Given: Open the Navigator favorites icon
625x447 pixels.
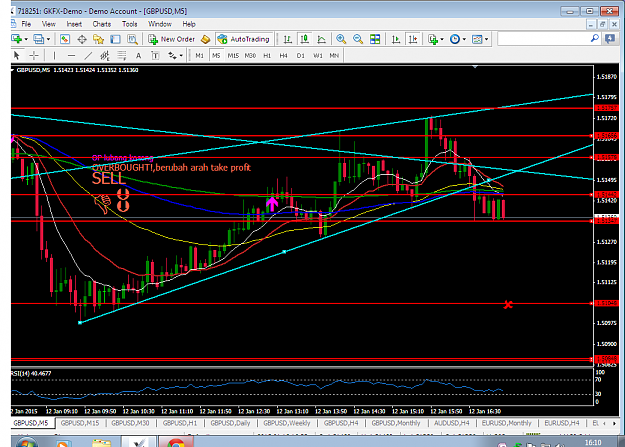Looking at the screenshot, I should coord(98,39).
